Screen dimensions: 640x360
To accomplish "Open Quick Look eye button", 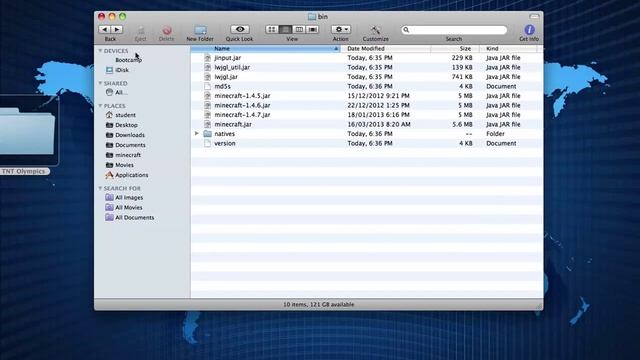I will [x=240, y=29].
